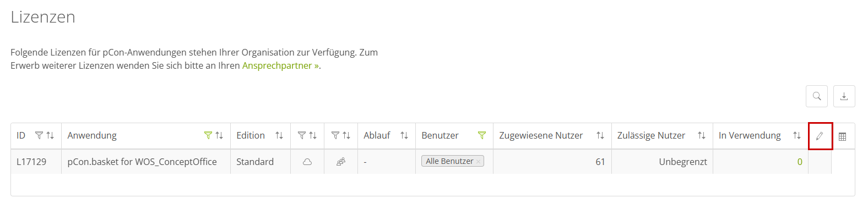Click the green In Verwendung value 0

click(800, 162)
